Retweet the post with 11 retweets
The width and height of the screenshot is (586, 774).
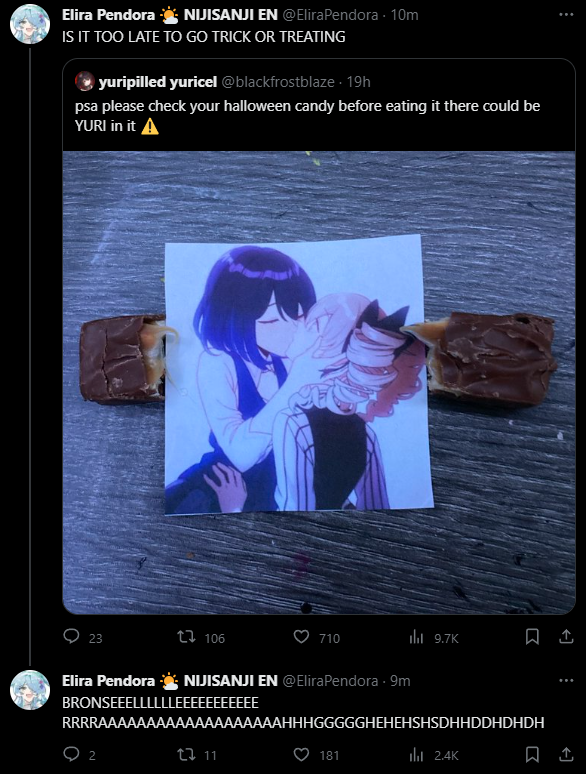click(187, 754)
